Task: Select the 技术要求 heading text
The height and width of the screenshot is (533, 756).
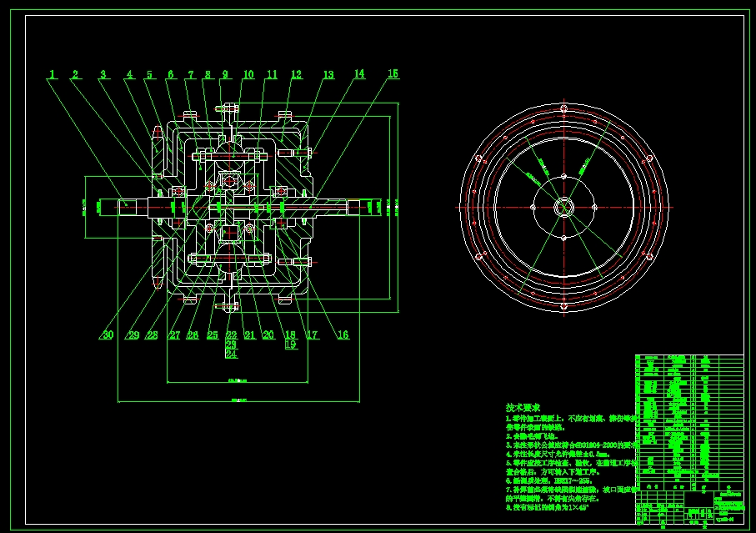Action: [x=523, y=408]
